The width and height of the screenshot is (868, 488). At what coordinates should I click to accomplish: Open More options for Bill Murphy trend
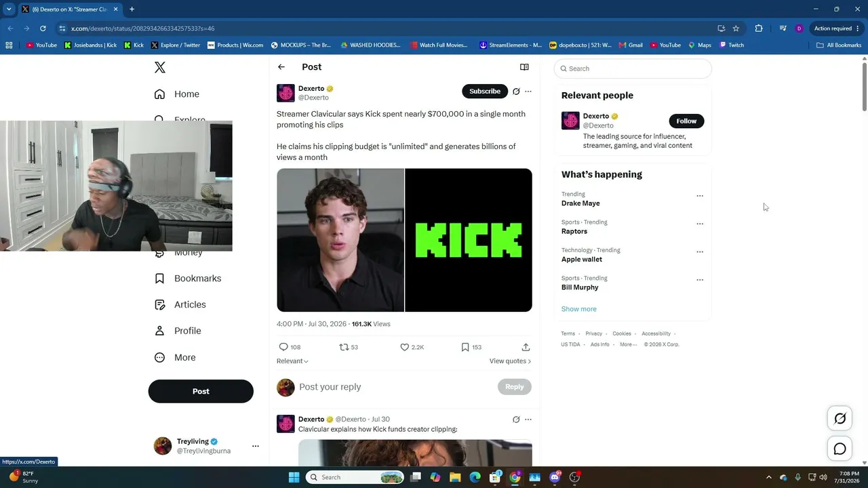coord(700,280)
